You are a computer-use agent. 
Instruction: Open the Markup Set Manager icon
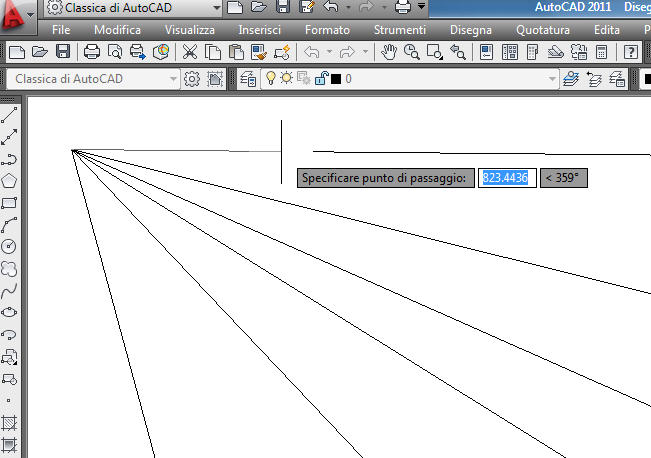click(x=578, y=52)
